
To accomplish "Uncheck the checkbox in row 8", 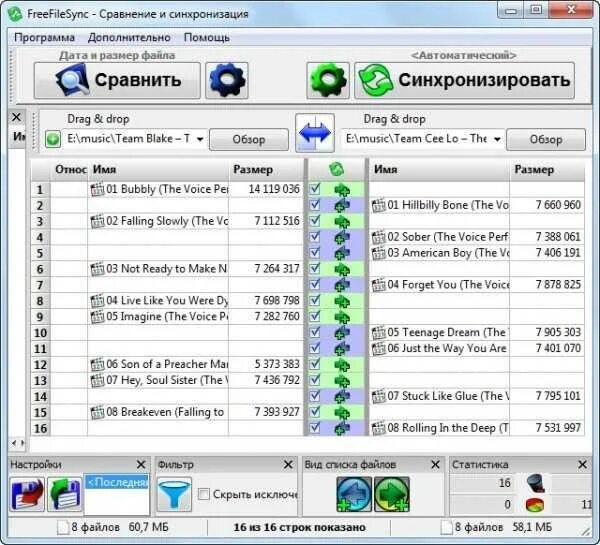I will point(315,300).
